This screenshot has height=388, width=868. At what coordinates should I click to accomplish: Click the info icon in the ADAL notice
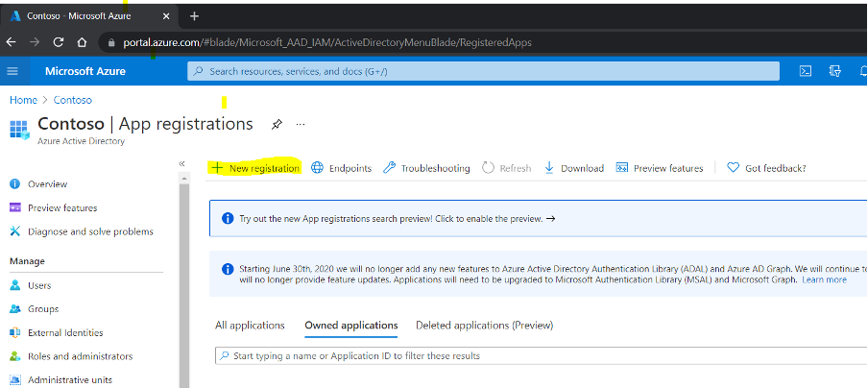click(x=228, y=269)
